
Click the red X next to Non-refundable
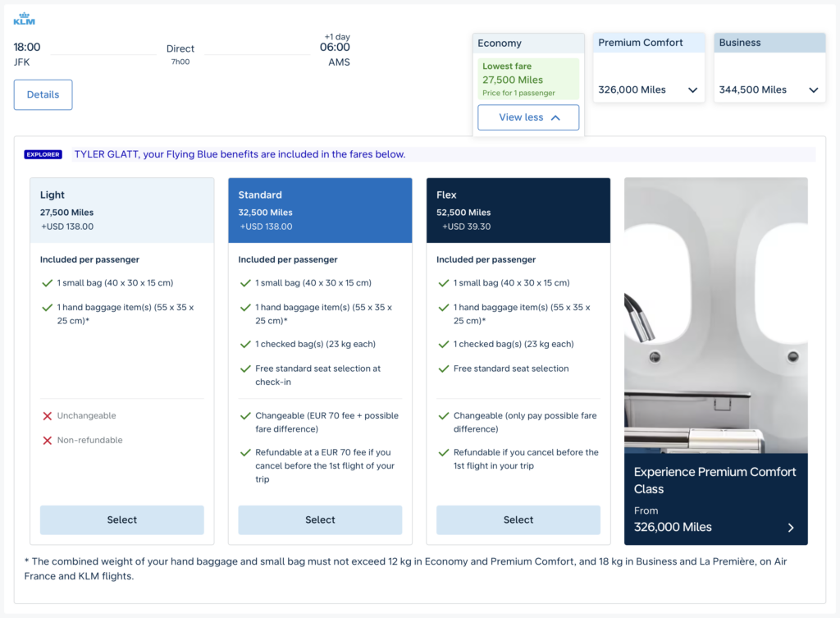47,441
